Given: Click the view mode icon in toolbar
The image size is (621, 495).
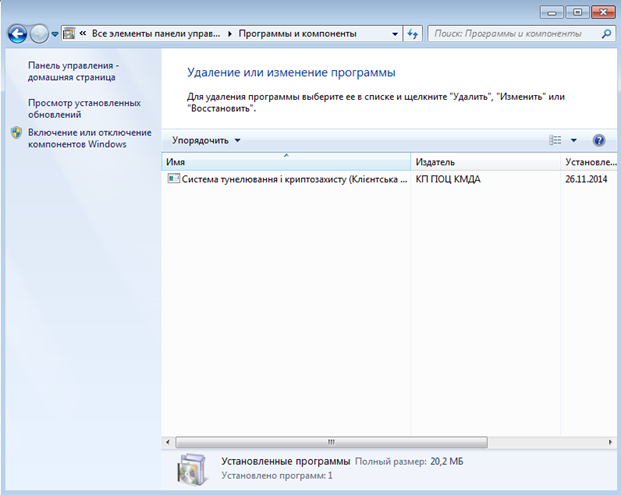Looking at the screenshot, I should [556, 141].
